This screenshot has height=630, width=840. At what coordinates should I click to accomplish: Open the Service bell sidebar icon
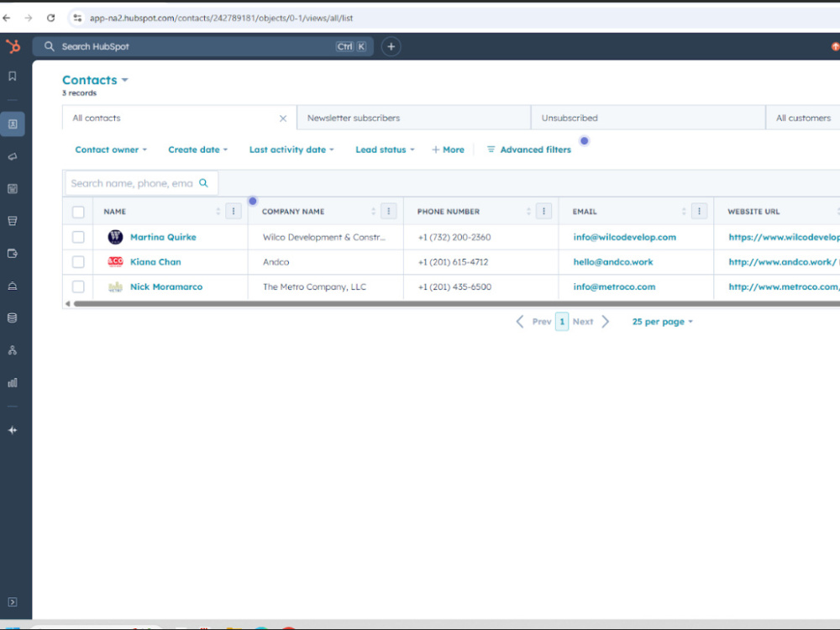click(13, 286)
